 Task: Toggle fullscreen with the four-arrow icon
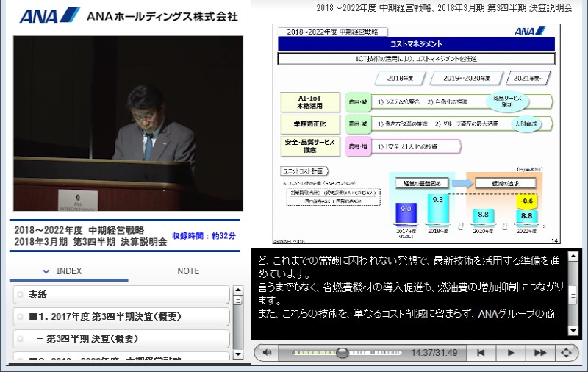tap(566, 352)
